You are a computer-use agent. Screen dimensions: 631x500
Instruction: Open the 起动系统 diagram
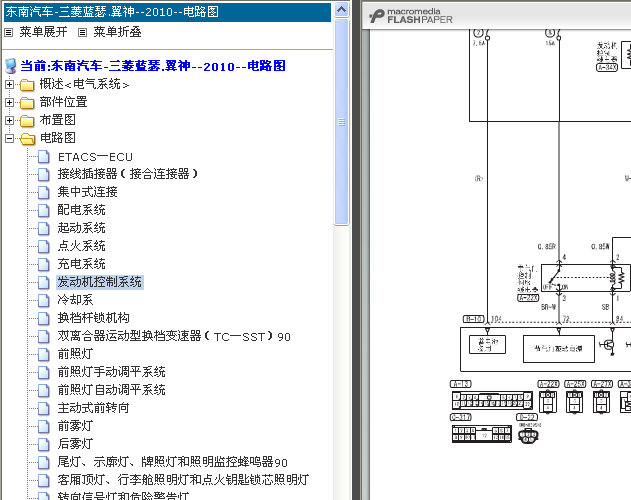[81, 228]
